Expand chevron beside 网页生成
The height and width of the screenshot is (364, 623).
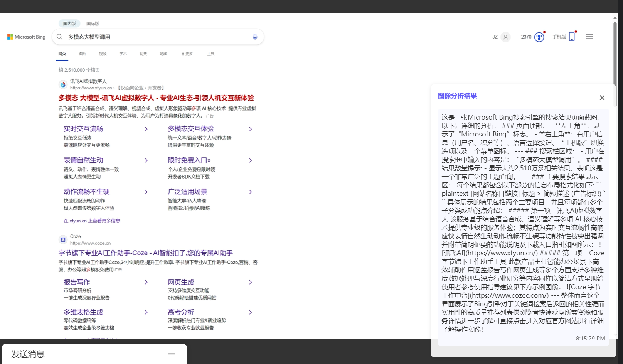(x=251, y=282)
